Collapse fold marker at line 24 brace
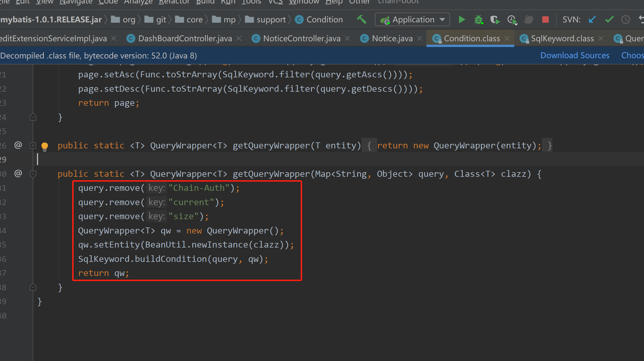644x361 pixels. (33, 117)
